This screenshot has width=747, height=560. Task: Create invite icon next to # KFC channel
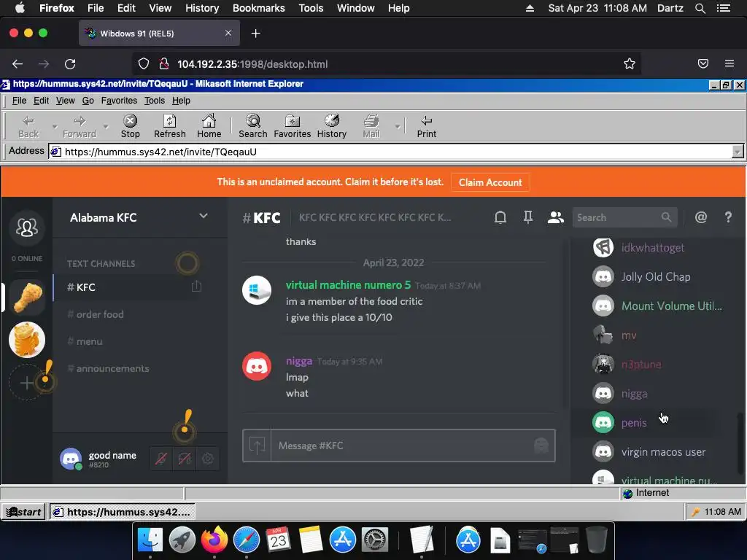196,286
